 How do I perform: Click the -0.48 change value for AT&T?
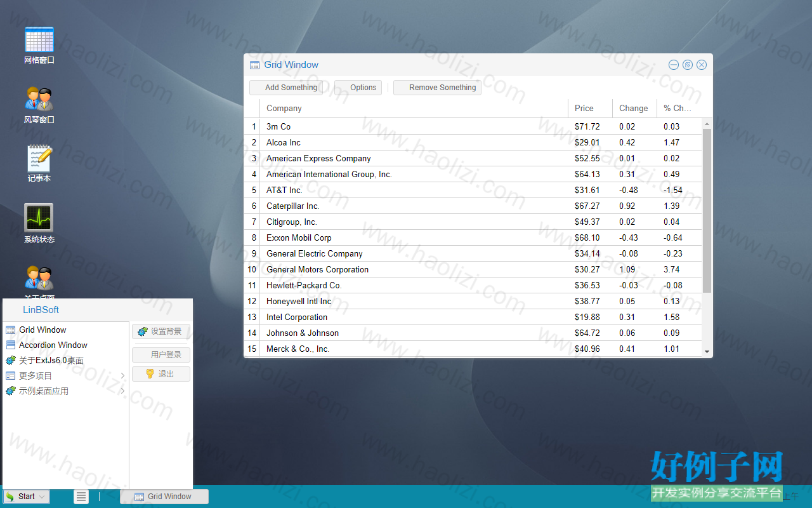coord(634,190)
